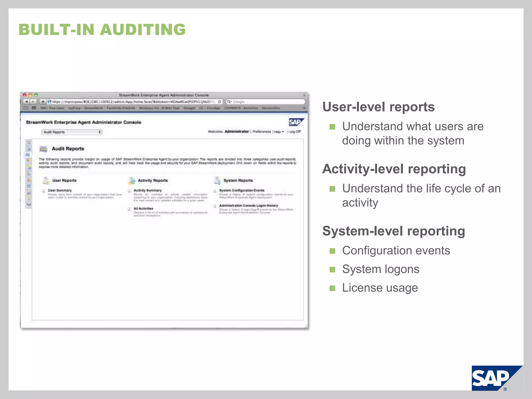Image resolution: width=532 pixels, height=399 pixels.
Task: Open the bookmarks book icon
Action: tap(26, 108)
